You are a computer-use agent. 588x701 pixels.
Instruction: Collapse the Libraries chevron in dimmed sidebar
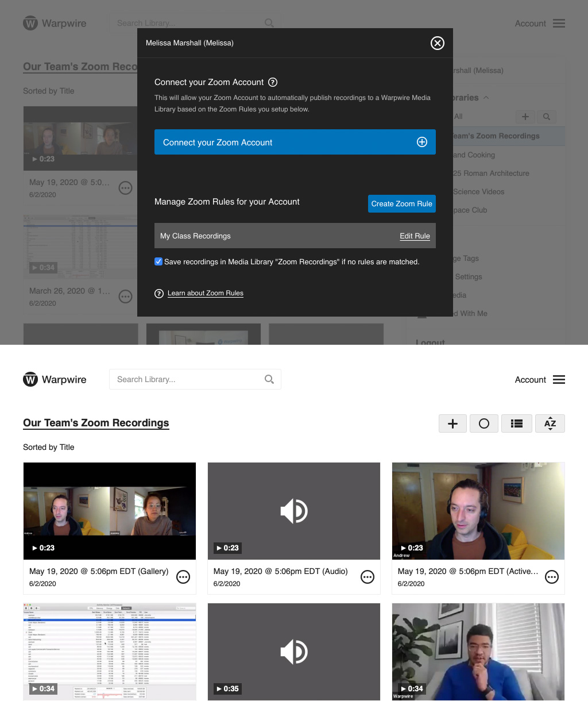pos(486,98)
